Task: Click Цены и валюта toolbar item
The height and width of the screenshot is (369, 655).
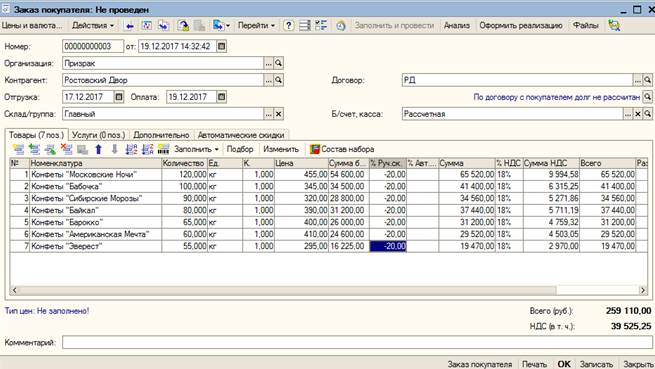Action: 32,25
